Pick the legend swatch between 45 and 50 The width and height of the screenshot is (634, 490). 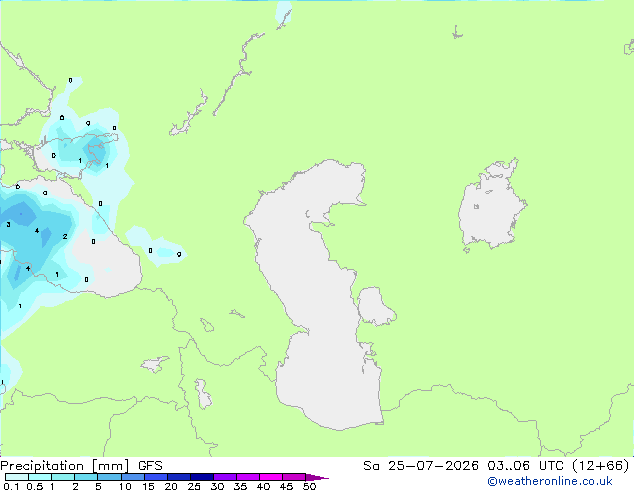pos(294,477)
